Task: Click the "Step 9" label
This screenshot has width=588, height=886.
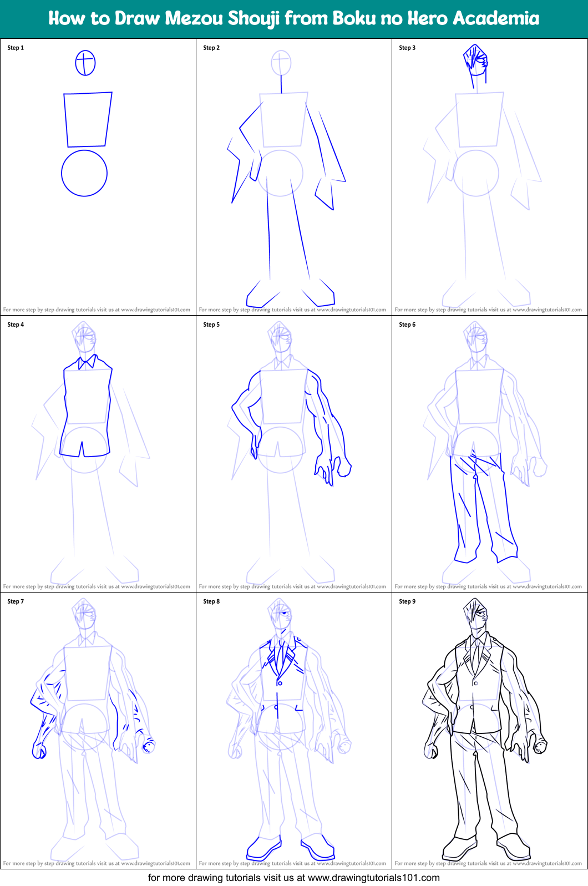Action: (x=407, y=601)
